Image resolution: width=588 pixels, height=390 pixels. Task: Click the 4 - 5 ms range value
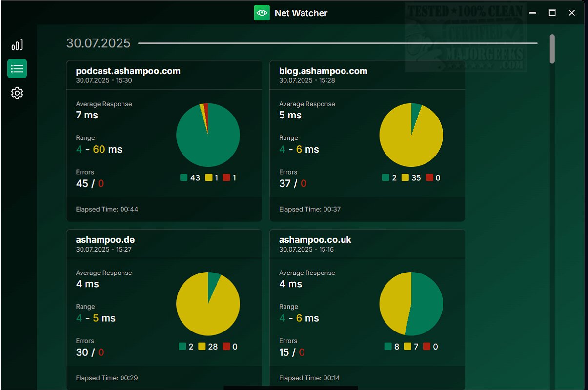(96, 318)
